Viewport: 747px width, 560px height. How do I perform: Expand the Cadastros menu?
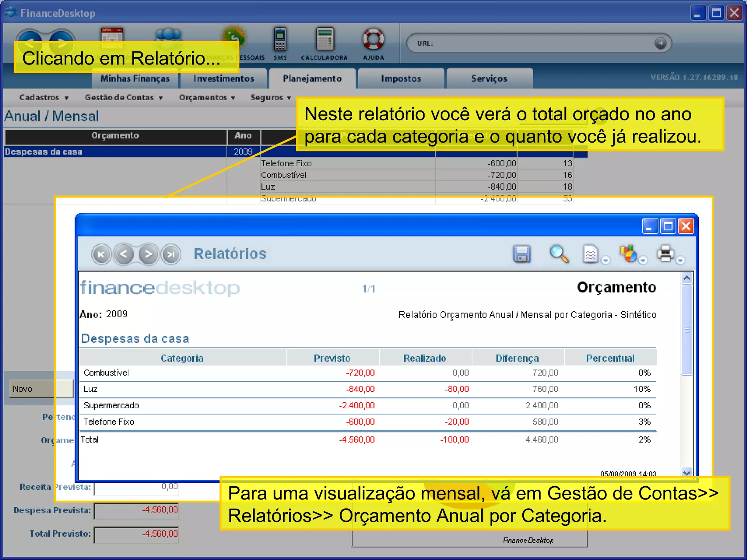44,97
